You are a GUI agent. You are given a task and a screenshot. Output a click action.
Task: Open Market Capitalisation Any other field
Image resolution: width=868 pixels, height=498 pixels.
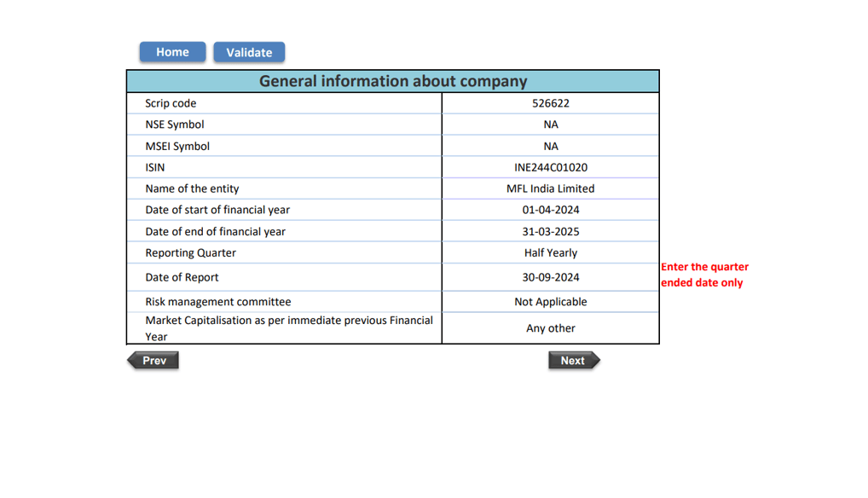(x=550, y=328)
